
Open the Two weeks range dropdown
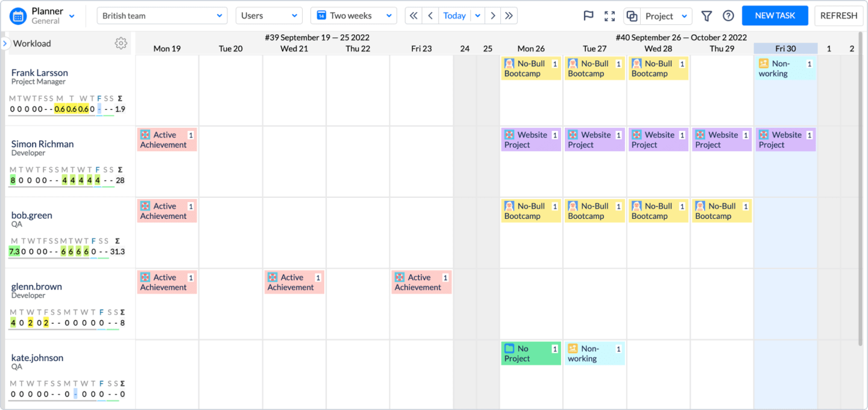pos(353,16)
